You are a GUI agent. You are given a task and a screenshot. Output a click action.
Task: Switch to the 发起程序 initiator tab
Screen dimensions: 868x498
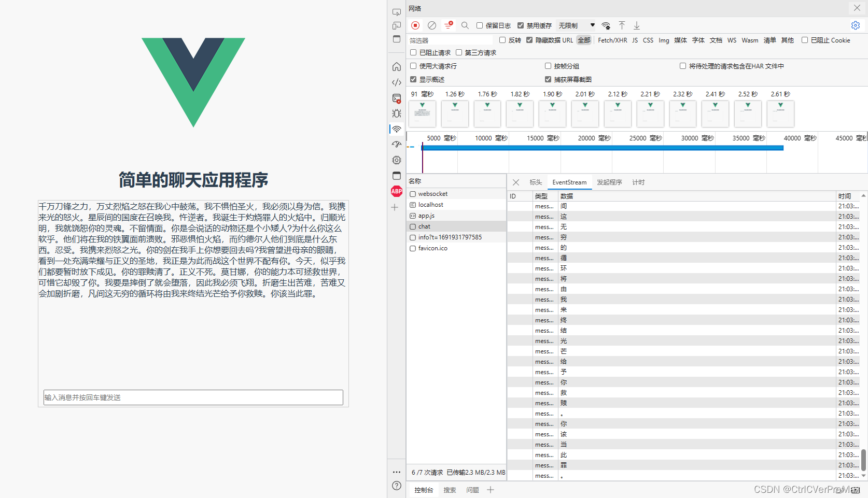(x=609, y=182)
